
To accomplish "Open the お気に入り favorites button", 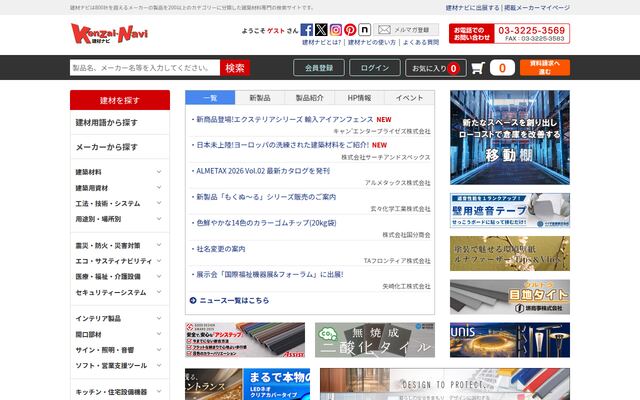I will 436,68.
